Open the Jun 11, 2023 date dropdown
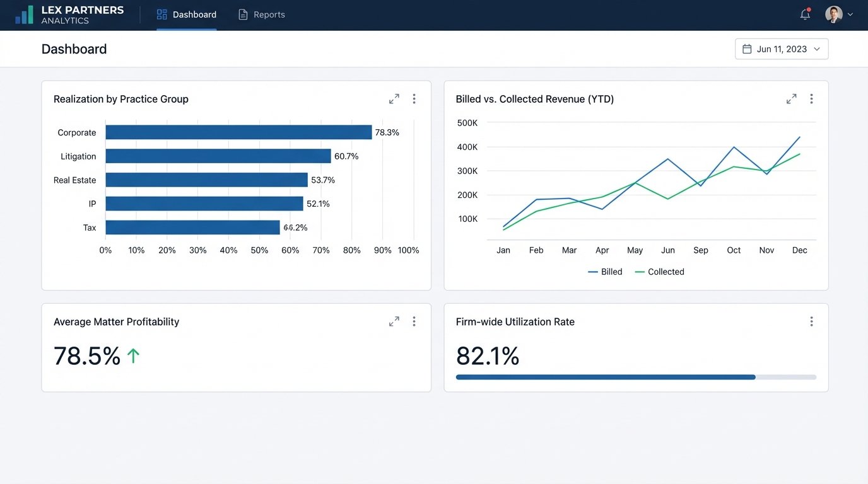Viewport: 868px width, 484px height. (782, 49)
